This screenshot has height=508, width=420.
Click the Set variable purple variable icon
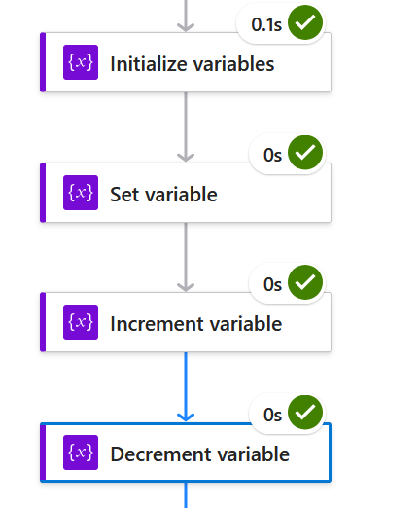[81, 193]
